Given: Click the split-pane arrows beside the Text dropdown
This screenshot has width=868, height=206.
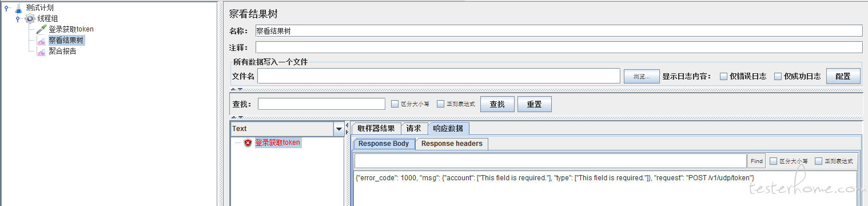Looking at the screenshot, I should click(347, 128).
